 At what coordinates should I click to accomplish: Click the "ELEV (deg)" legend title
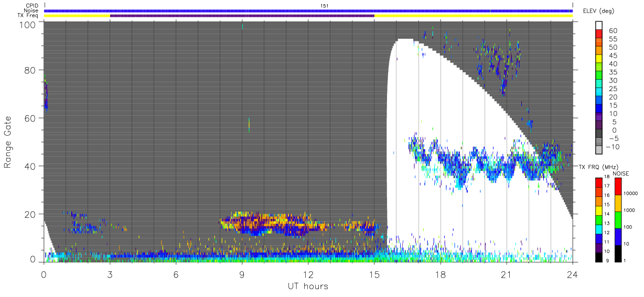point(598,11)
